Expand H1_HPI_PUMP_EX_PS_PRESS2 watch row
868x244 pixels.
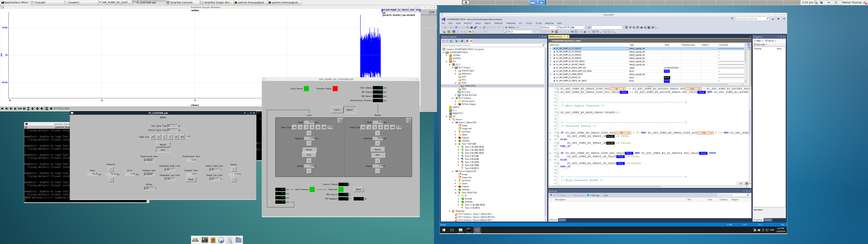point(551,52)
